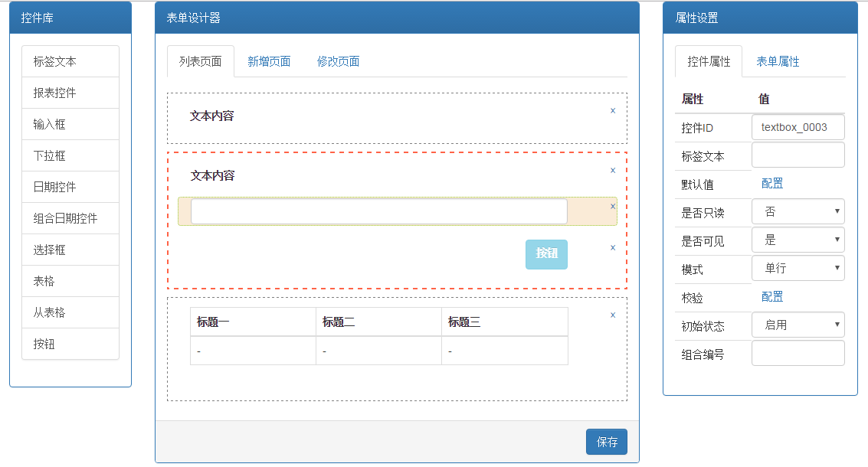Image resolution: width=868 pixels, height=467 pixels.
Task: Click the 保存 button
Action: point(607,442)
